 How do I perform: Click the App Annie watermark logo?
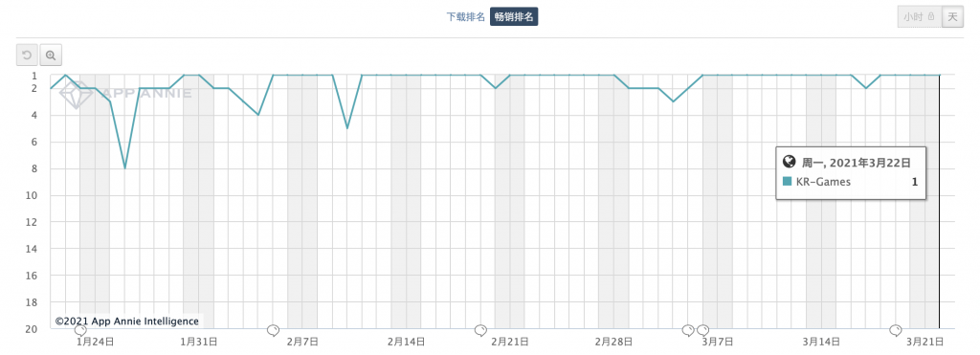(x=125, y=94)
